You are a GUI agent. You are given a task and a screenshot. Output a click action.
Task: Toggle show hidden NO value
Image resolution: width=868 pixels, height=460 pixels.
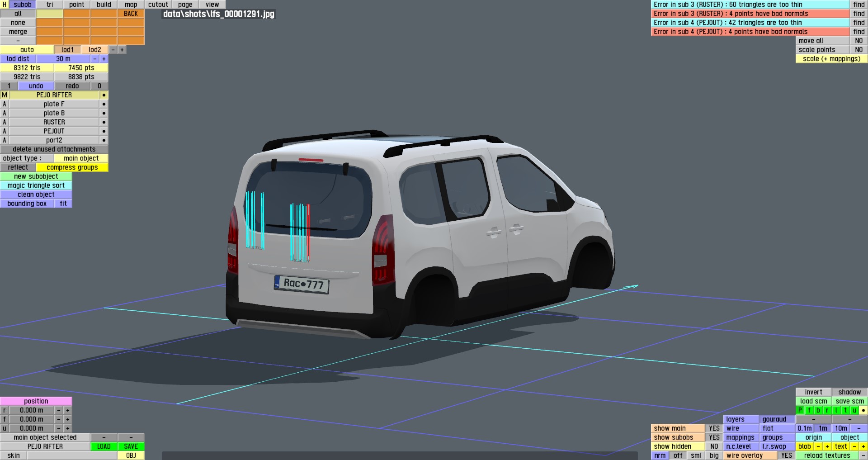[714, 446]
